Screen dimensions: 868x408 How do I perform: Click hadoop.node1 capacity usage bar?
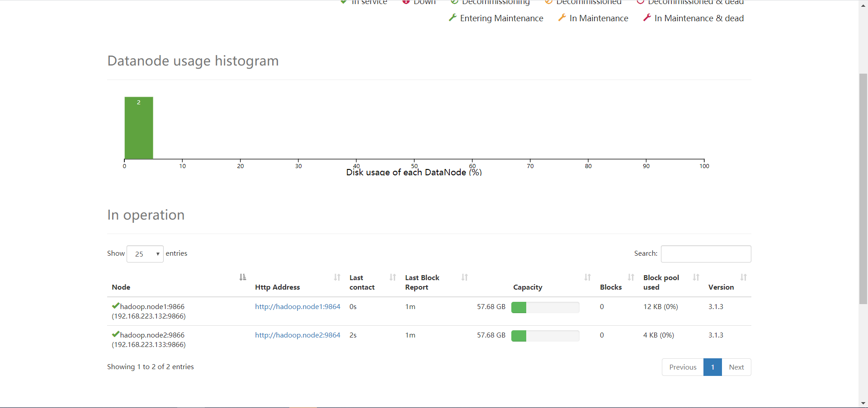(x=545, y=308)
